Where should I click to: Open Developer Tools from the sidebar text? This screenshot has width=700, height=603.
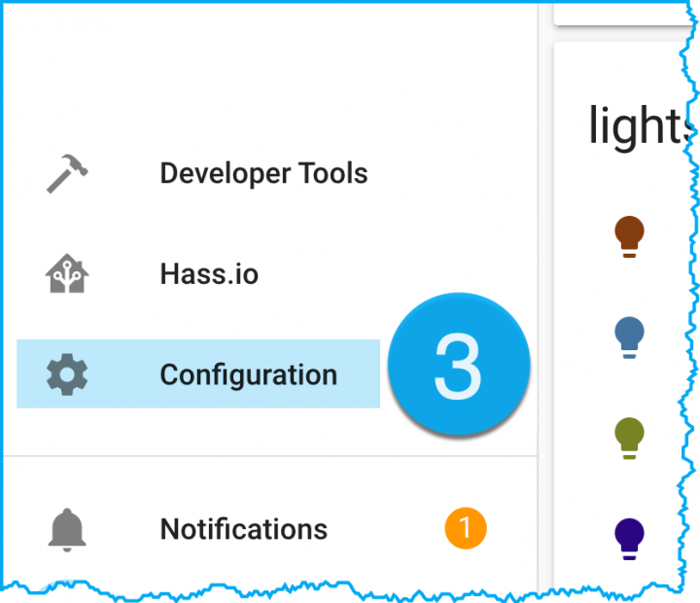(x=263, y=174)
